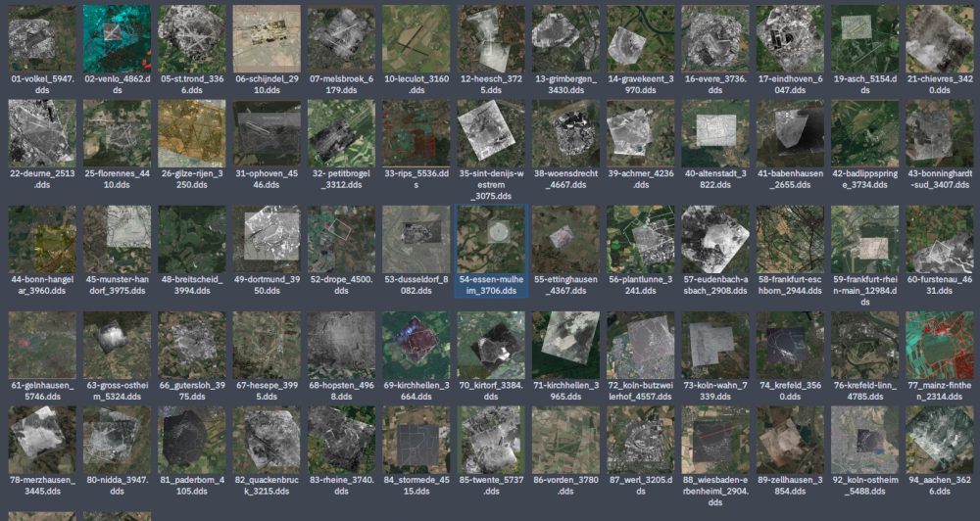Select 61-gelnhausen_5746.dds thumbnail
Viewport: 980px width, 521px height.
(42, 346)
